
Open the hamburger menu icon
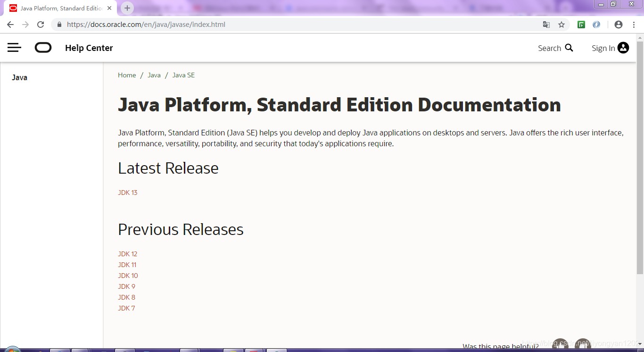[x=14, y=47]
